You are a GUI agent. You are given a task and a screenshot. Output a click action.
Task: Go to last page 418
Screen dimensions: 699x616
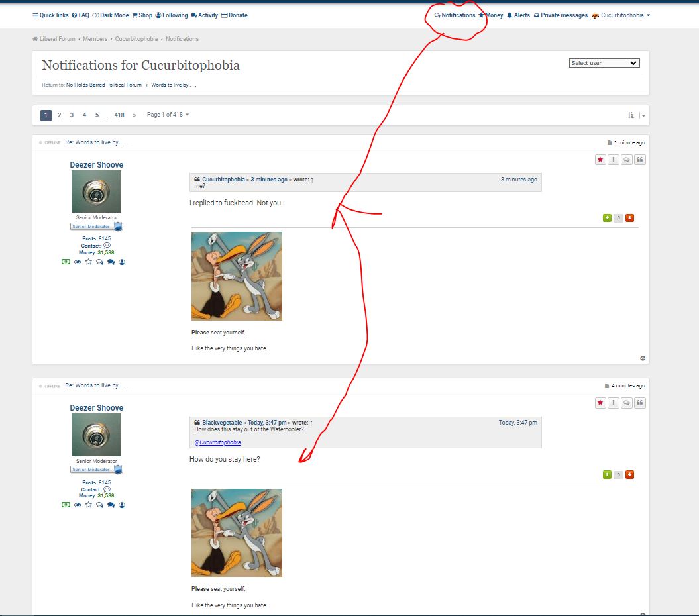(119, 115)
